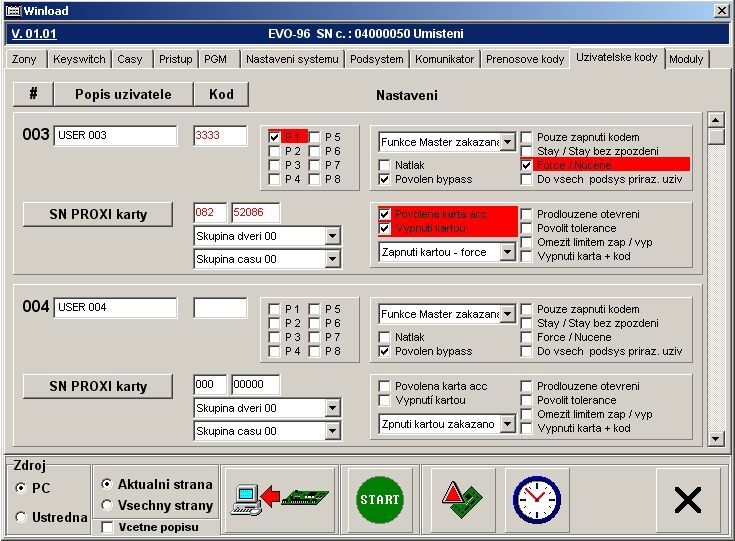Screen dimensions: 735x541
Task: Select the Ustredna source radio button
Action: tap(21, 517)
